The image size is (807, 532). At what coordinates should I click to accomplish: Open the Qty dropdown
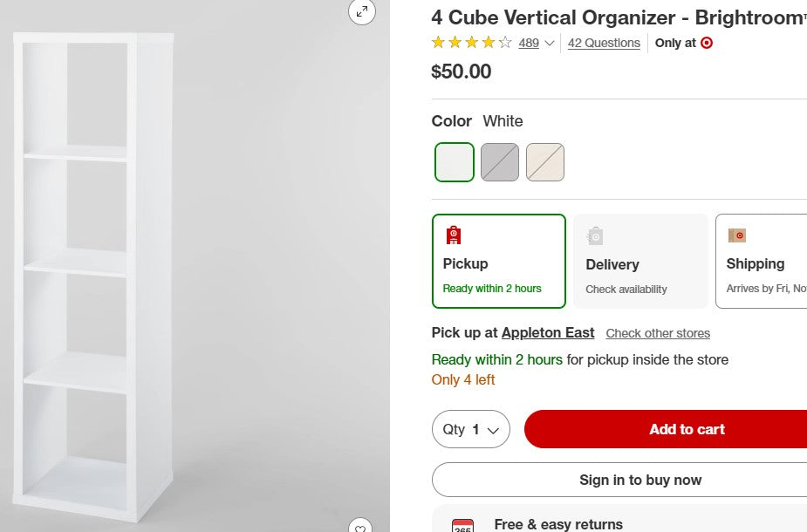[470, 429]
